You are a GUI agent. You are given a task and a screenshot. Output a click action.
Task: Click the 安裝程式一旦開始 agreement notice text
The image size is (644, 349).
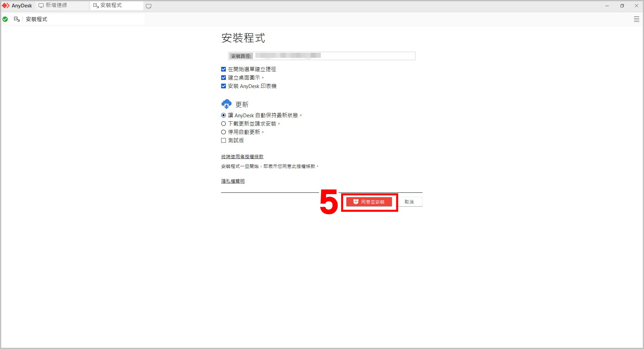(270, 166)
